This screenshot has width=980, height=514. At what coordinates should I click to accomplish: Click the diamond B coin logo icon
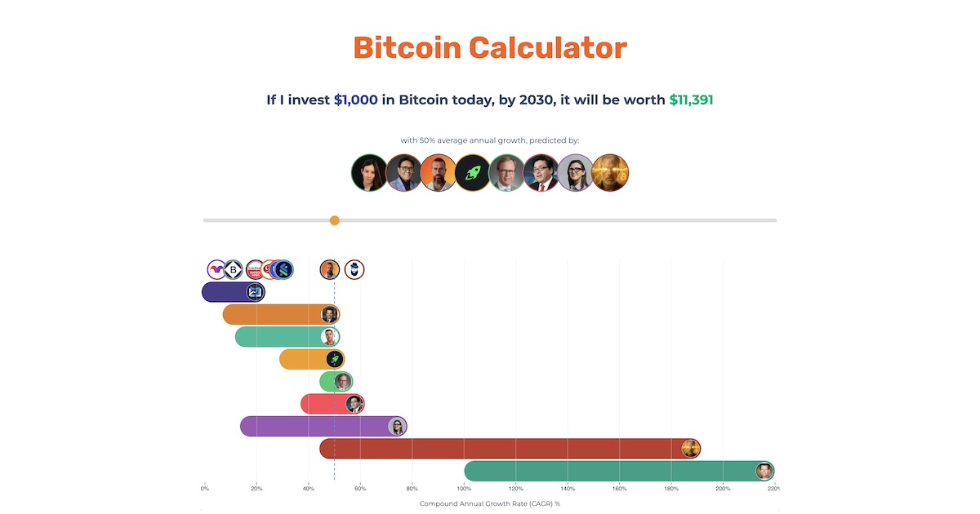(x=232, y=269)
